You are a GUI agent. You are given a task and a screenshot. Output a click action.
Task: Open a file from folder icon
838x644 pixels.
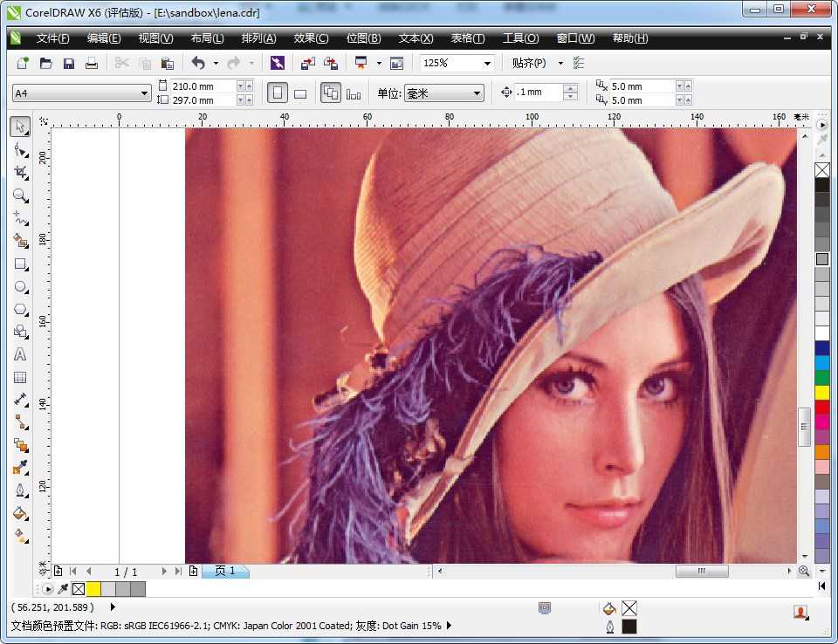46,63
